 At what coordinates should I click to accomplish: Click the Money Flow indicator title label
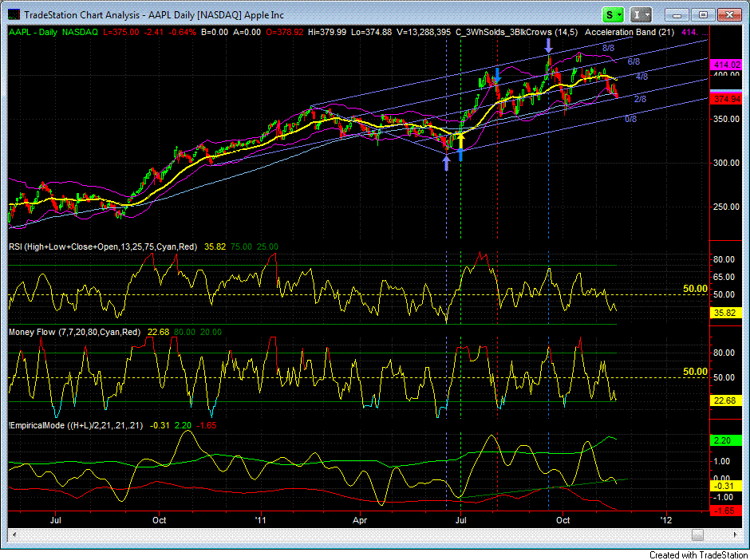point(75,332)
